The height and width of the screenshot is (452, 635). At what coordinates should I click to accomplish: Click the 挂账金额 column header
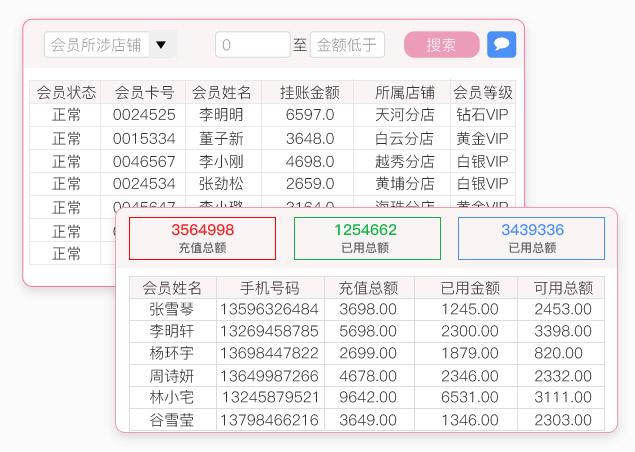(309, 92)
